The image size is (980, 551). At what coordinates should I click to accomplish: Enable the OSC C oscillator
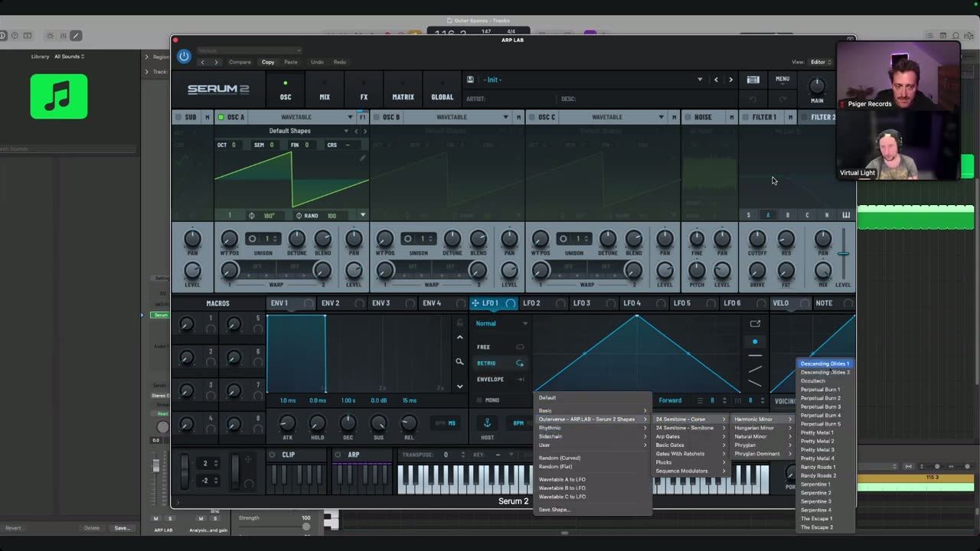point(531,117)
